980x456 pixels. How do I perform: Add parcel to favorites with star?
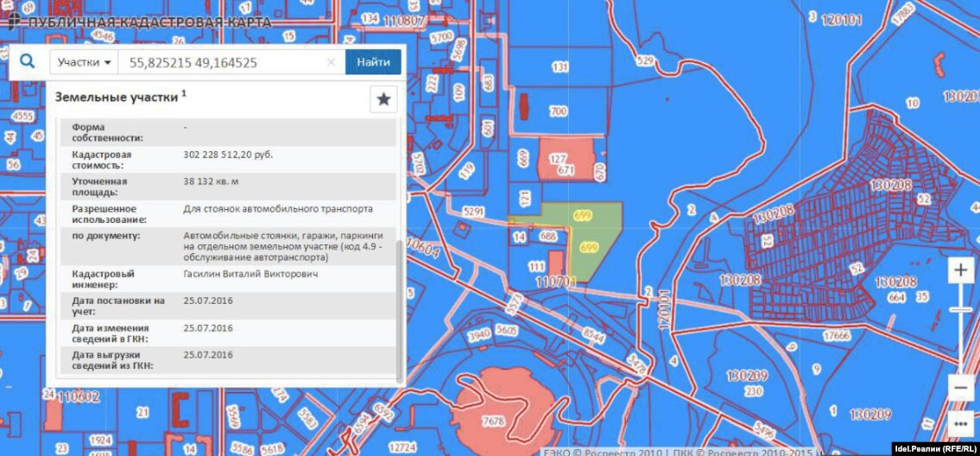pos(383,99)
